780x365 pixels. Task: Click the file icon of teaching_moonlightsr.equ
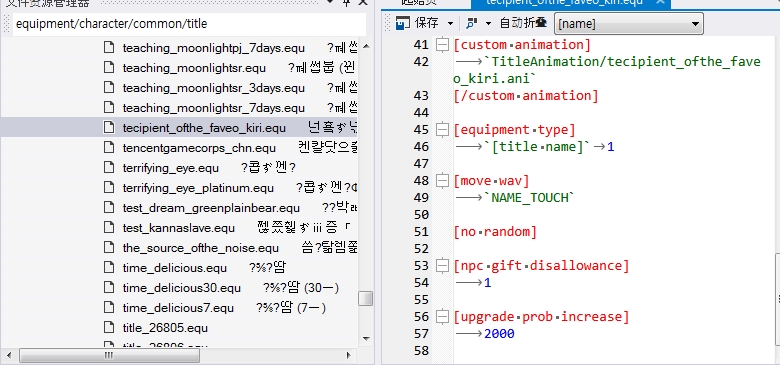108,68
